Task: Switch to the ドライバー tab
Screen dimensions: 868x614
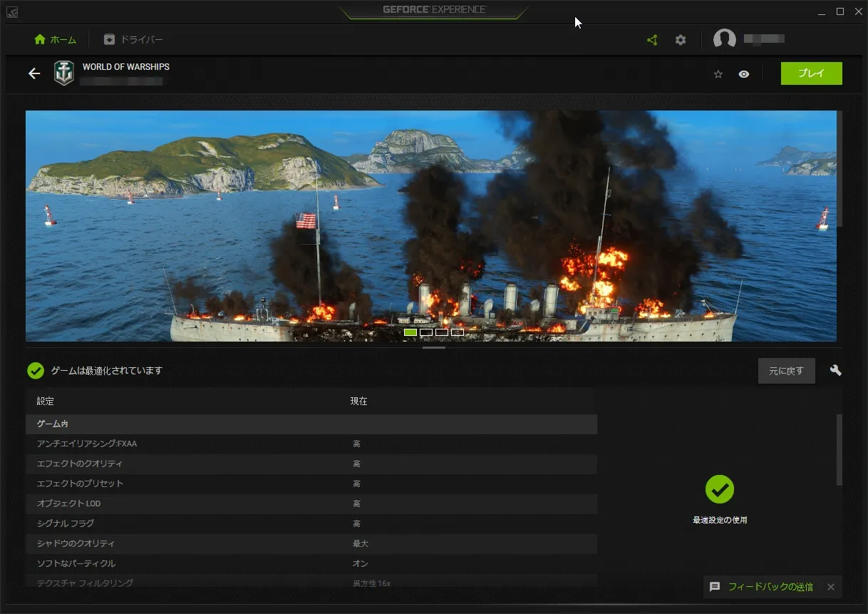Action: (133, 40)
